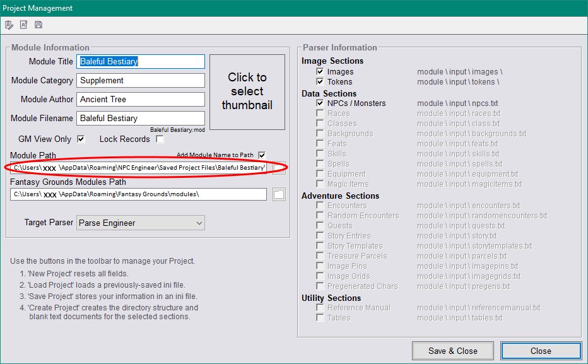Select the Module Title text field

tap(140, 62)
